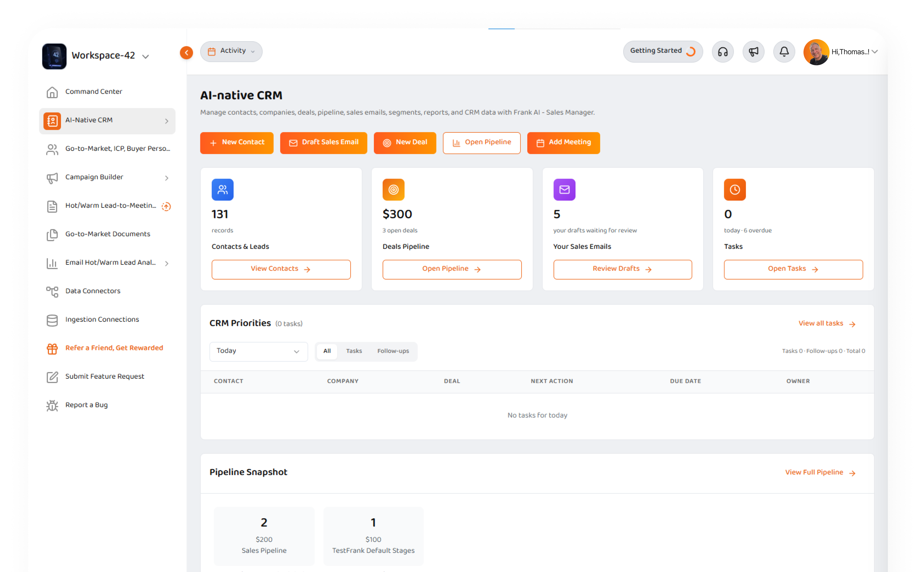924x572 pixels.
Task: Click the TestFrank Default Stages snapshot card
Action: [373, 536]
